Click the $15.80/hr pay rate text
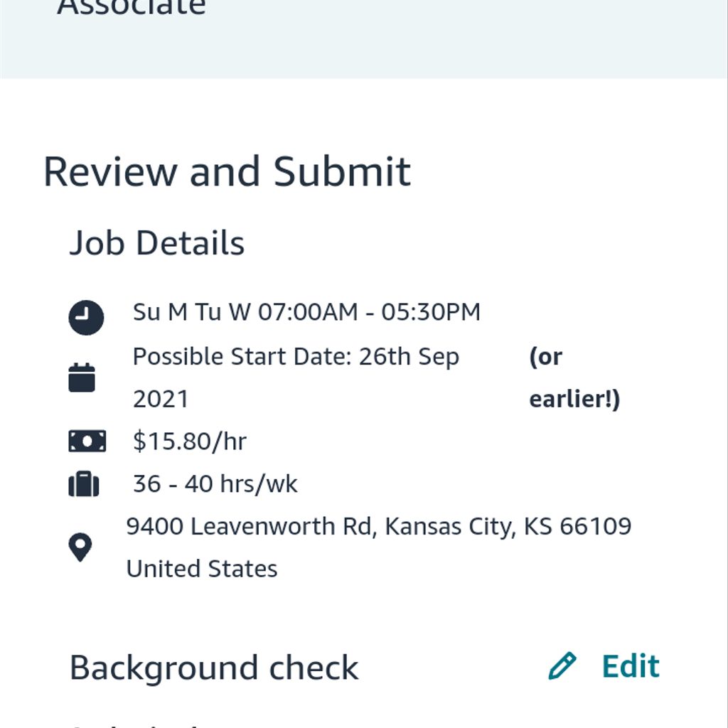This screenshot has height=728, width=728. [x=189, y=441]
